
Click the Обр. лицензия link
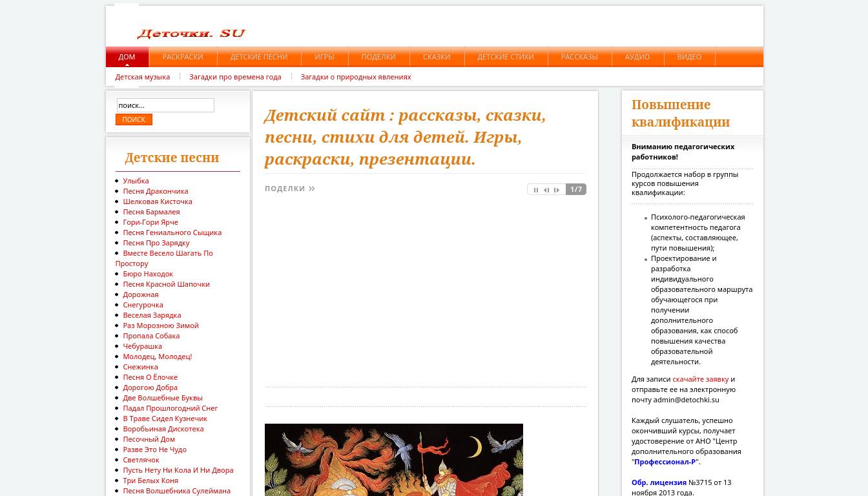pyautogui.click(x=659, y=482)
